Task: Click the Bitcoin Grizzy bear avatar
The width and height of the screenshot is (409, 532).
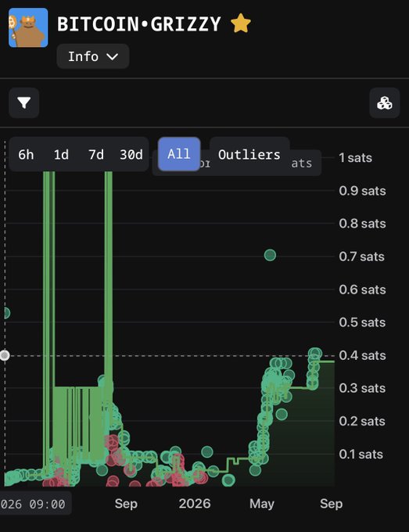Action: point(28,27)
